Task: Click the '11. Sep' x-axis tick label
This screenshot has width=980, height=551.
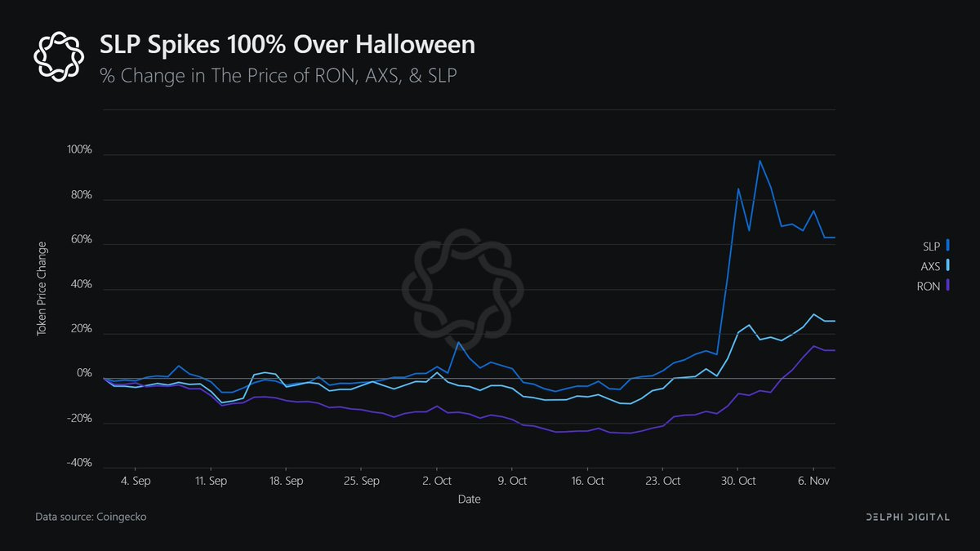Action: (x=211, y=481)
